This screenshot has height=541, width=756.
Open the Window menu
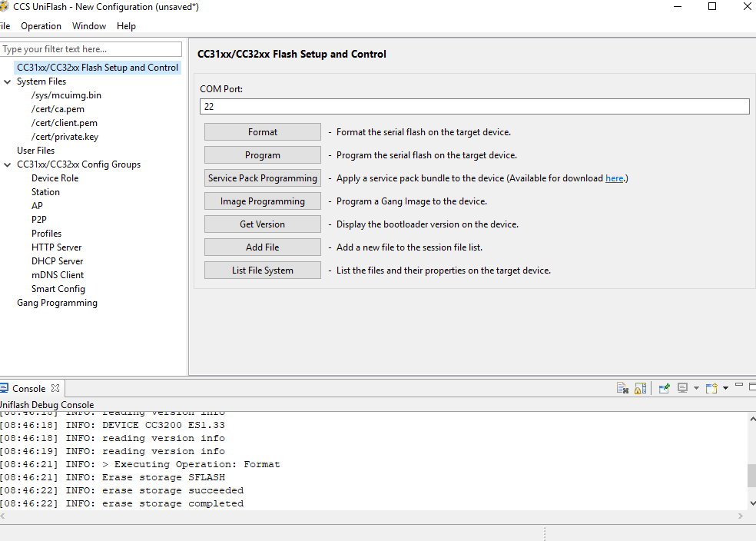pyautogui.click(x=89, y=26)
